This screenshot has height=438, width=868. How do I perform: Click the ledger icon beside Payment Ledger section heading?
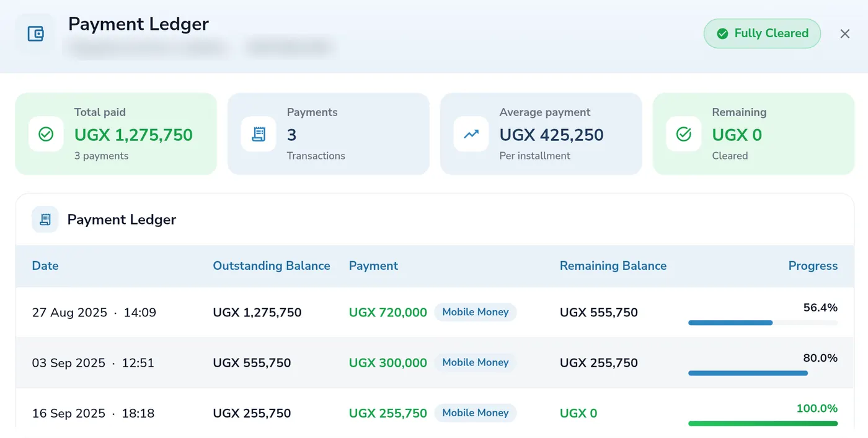45,220
